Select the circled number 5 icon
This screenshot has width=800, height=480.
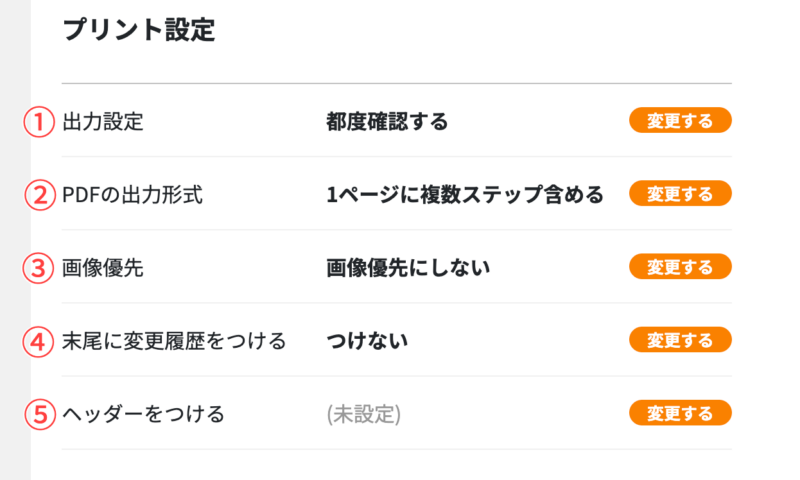pos(38,414)
